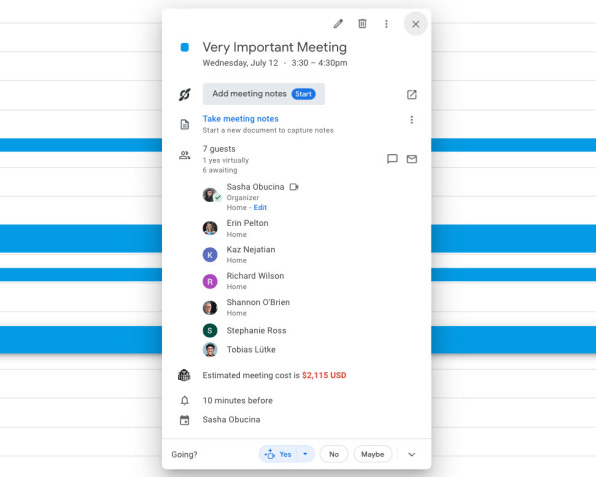Click Edit link for Home location
This screenshot has width=596, height=477.
[x=260, y=208]
